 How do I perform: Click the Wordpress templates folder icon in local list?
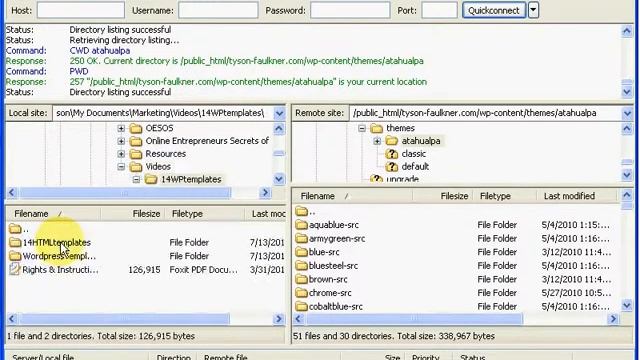[15, 256]
